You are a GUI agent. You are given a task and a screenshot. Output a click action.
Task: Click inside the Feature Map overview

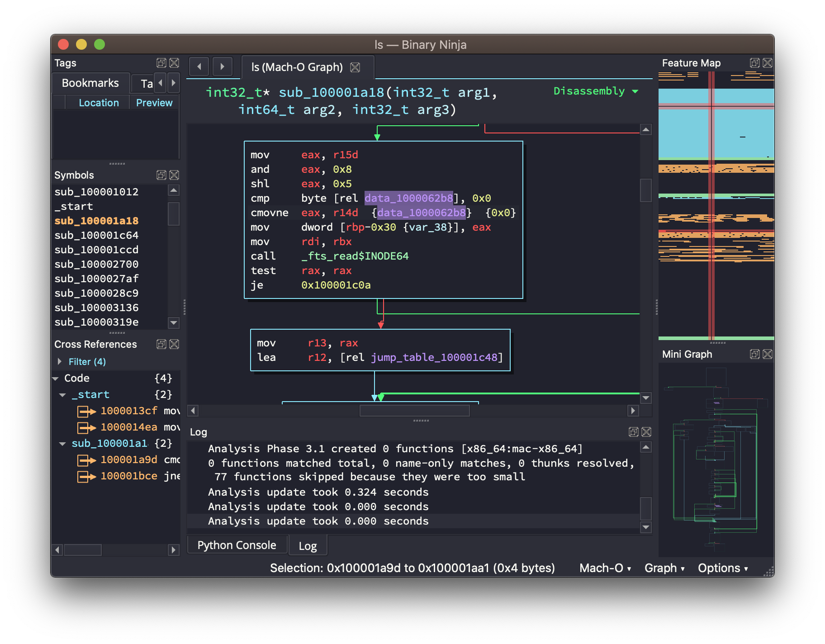tap(716, 206)
